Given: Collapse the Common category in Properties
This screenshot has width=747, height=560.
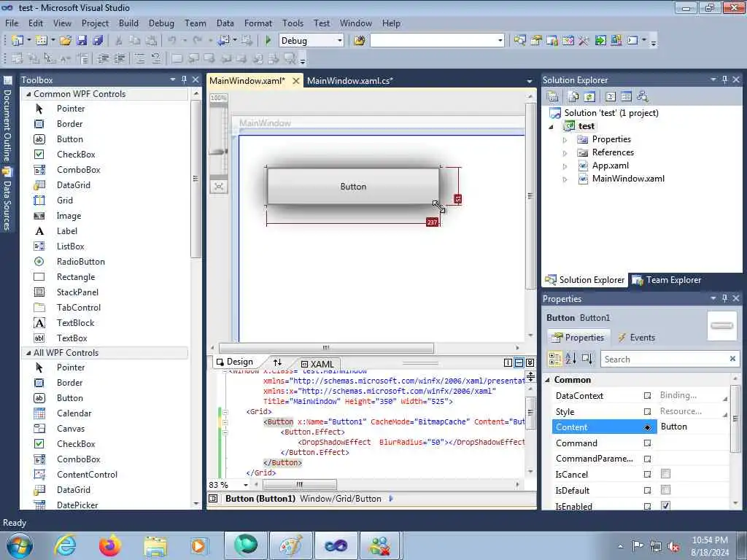Looking at the screenshot, I should pyautogui.click(x=547, y=380).
